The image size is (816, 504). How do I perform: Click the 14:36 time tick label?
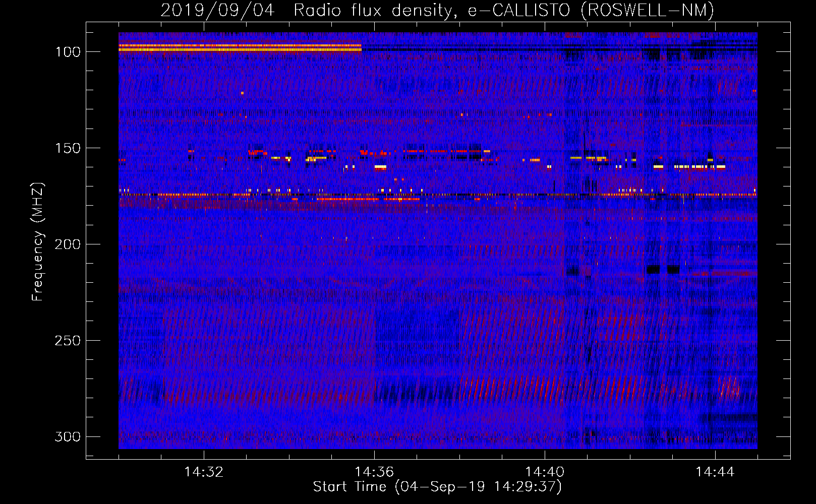374,472
